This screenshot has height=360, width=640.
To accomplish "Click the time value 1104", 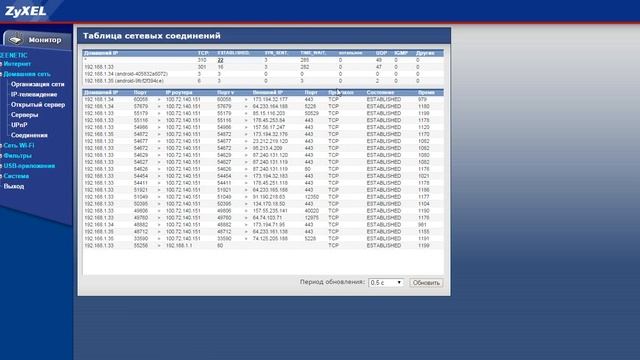I will (x=423, y=204).
